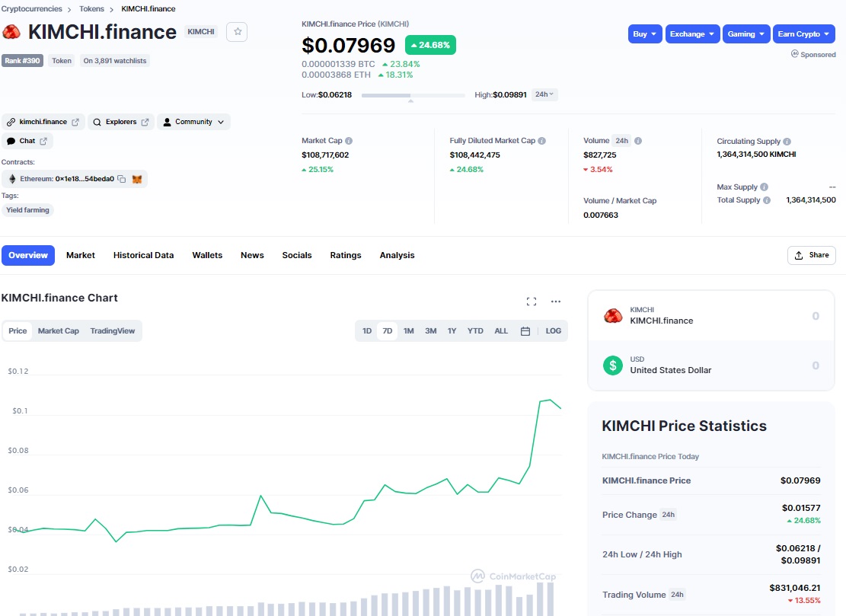Viewport: 846px width, 616px height.
Task: Open the Buy dropdown
Action: [645, 34]
